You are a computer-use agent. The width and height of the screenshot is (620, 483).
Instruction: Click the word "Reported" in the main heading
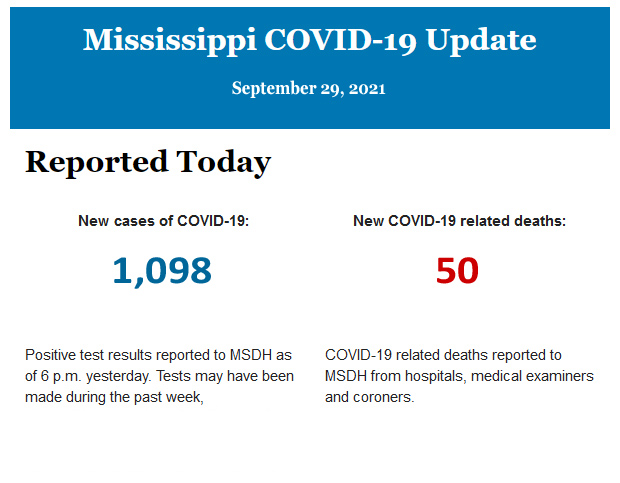tap(96, 162)
